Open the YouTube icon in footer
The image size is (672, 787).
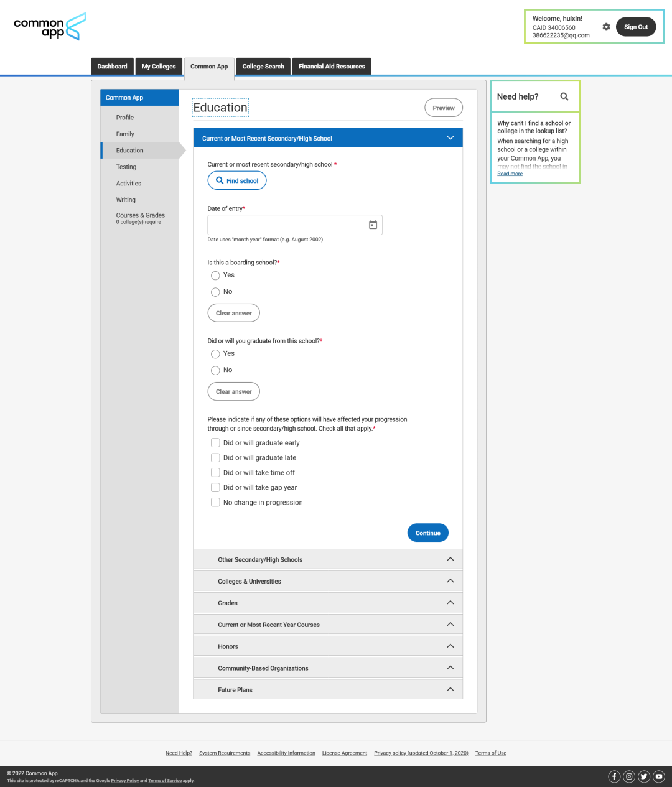click(659, 776)
